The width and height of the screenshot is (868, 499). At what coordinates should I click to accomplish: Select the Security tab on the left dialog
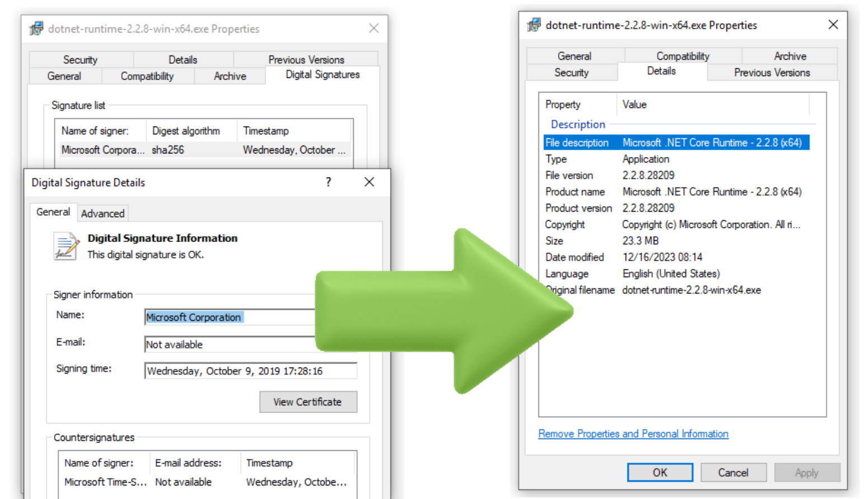coord(80,59)
